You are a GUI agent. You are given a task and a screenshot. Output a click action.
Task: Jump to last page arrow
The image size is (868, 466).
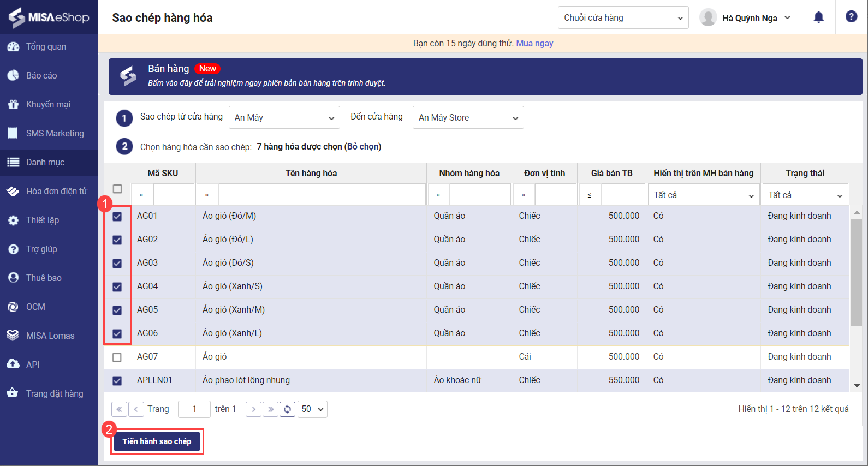[270, 409]
